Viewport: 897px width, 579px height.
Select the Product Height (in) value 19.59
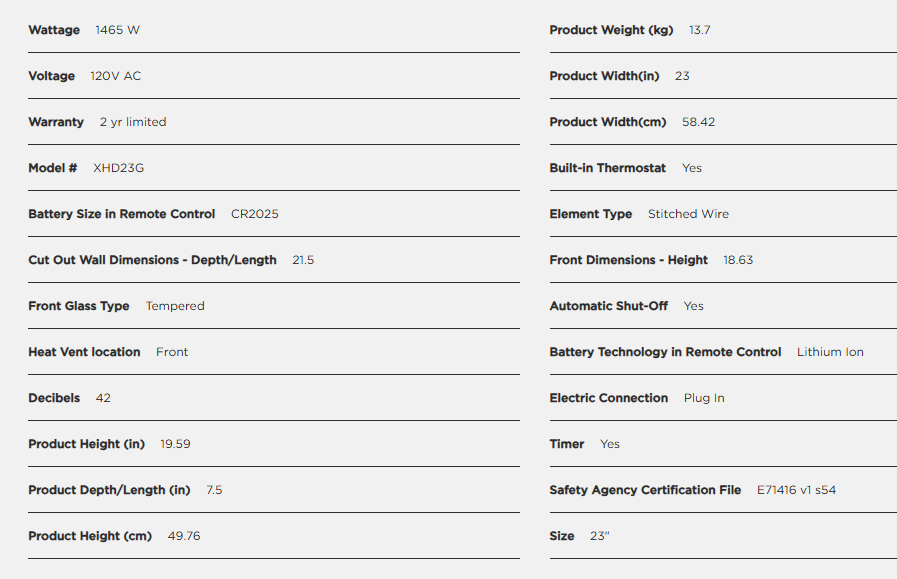pos(176,444)
